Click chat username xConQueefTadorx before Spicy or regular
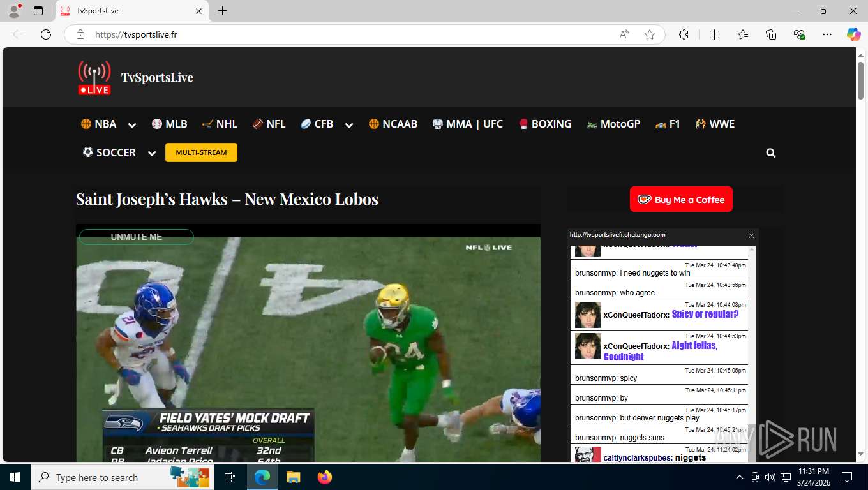This screenshot has height=490, width=868. (x=636, y=315)
